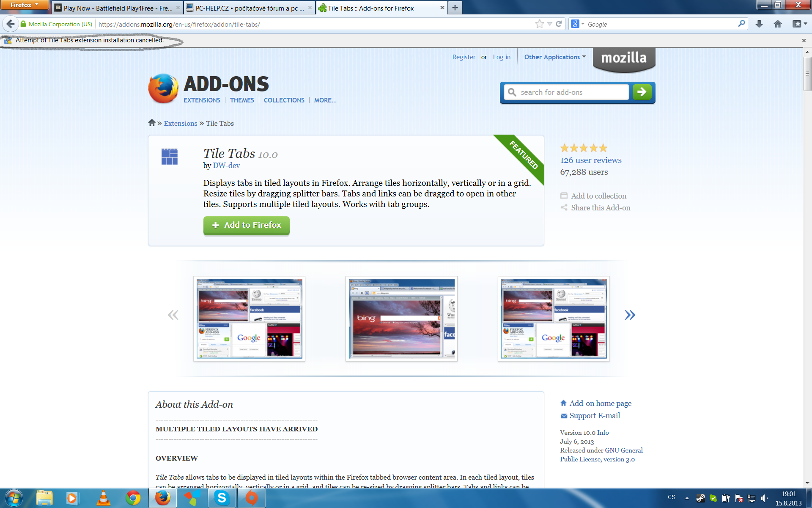The height and width of the screenshot is (508, 812).
Task: Open the EXTENSIONS section
Action: click(x=202, y=100)
